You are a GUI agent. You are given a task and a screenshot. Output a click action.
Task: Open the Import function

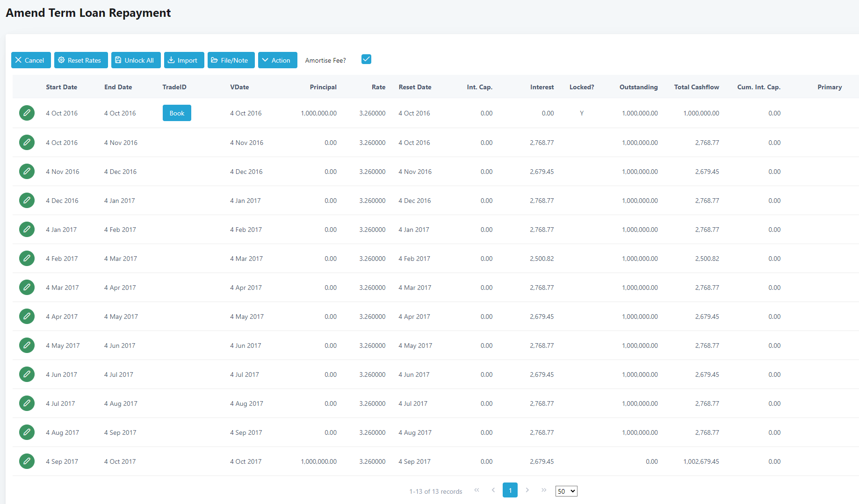point(184,60)
